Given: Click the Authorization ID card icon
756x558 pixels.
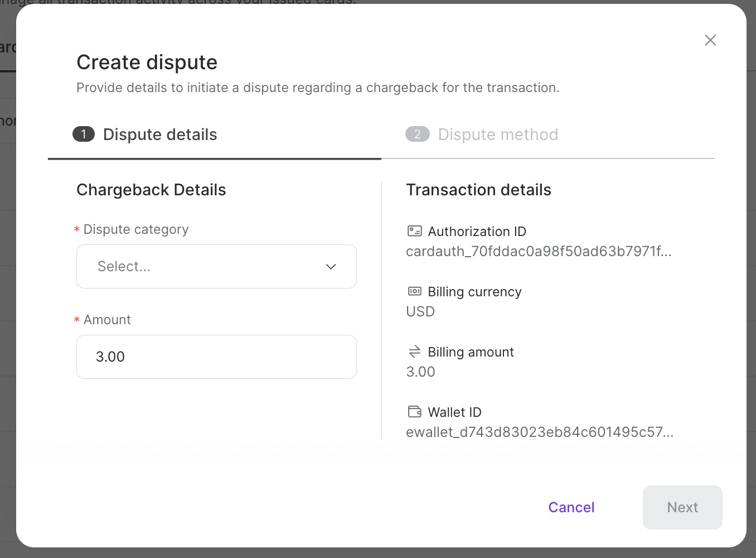Looking at the screenshot, I should coord(415,231).
